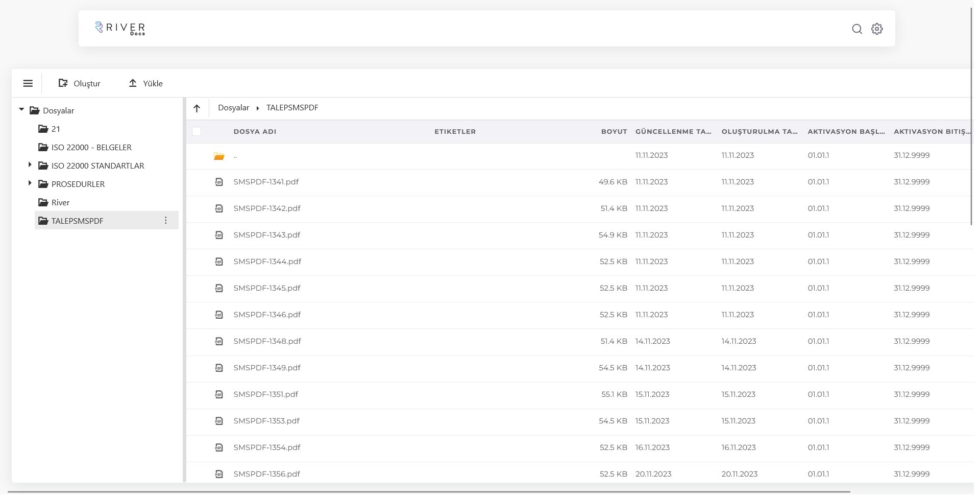Click Dosyalar in the breadcrumb path

click(x=233, y=108)
